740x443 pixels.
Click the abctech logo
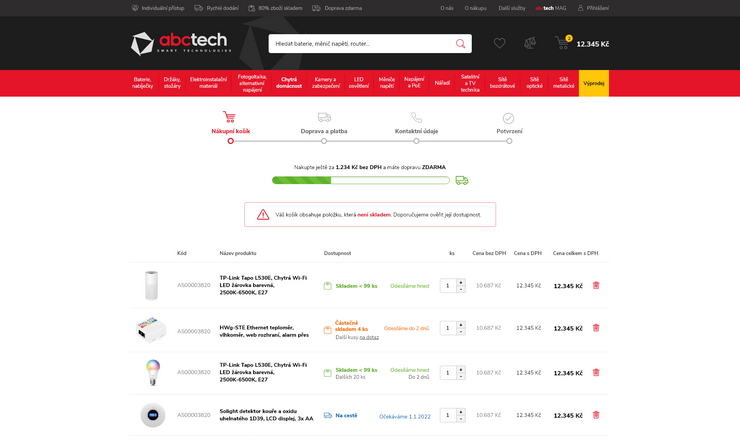tap(180, 43)
